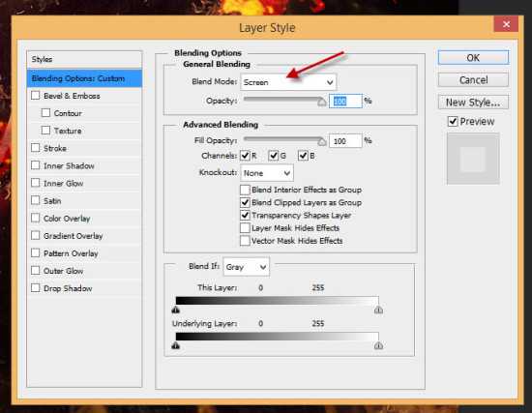Click the Opacity slider handle
Screen dimensions: 532x413
(x=322, y=102)
